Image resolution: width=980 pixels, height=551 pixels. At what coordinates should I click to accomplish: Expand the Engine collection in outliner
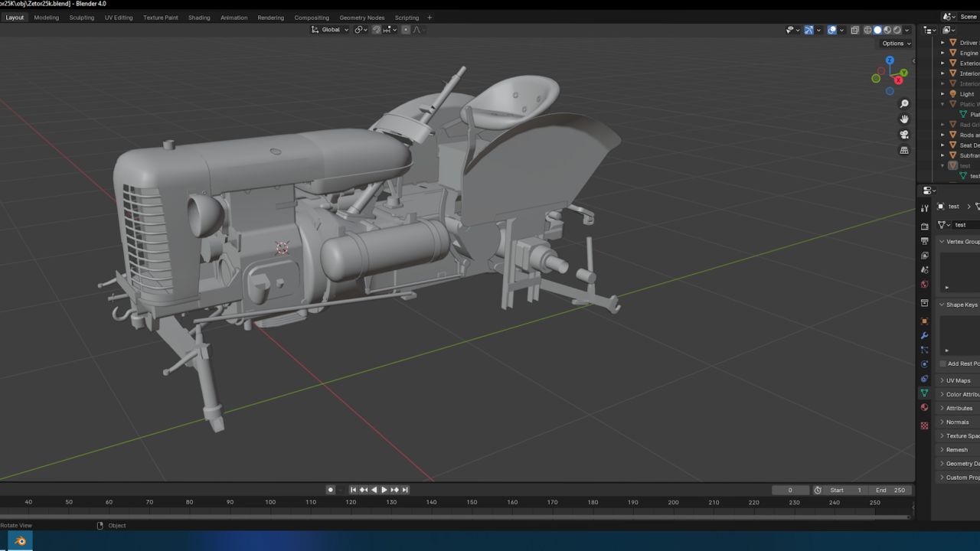click(942, 53)
